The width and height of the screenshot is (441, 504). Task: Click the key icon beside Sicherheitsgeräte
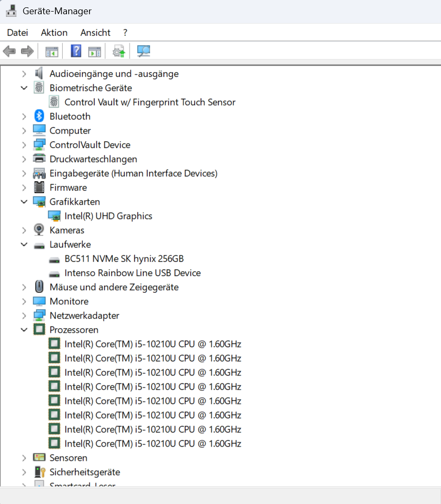click(x=40, y=472)
